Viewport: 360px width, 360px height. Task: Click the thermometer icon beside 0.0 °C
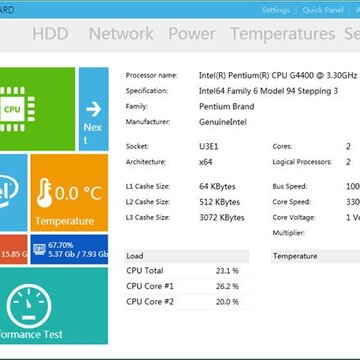(44, 193)
